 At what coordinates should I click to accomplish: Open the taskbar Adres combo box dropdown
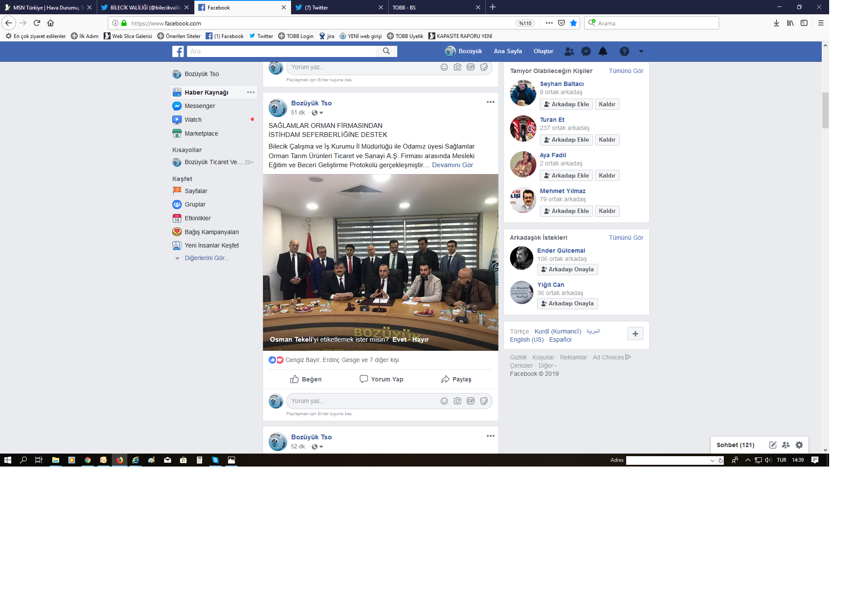713,460
